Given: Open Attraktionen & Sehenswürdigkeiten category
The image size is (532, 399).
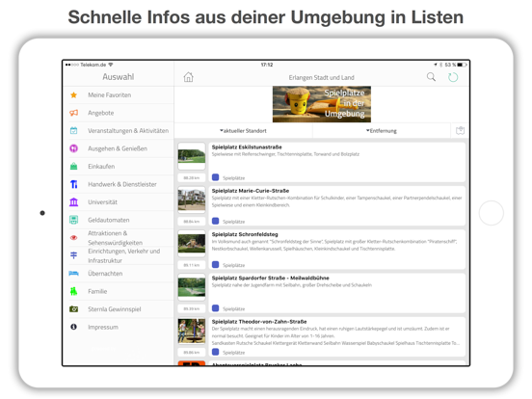Looking at the screenshot, I should coord(119,237).
